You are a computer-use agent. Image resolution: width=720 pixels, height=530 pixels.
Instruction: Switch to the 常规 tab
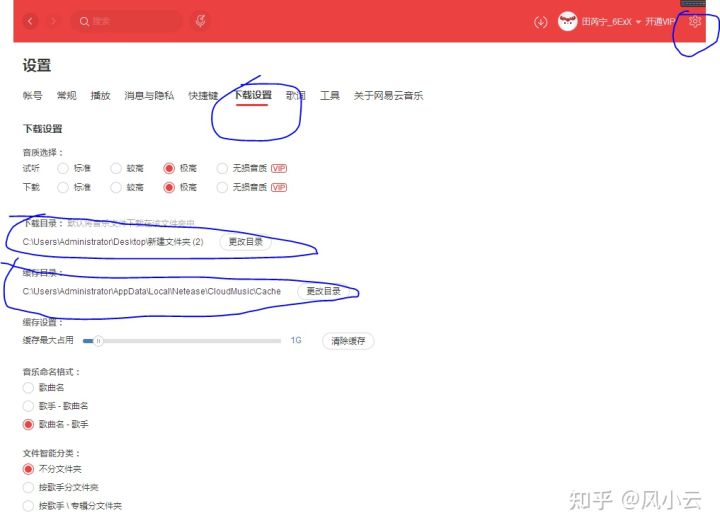[x=67, y=96]
